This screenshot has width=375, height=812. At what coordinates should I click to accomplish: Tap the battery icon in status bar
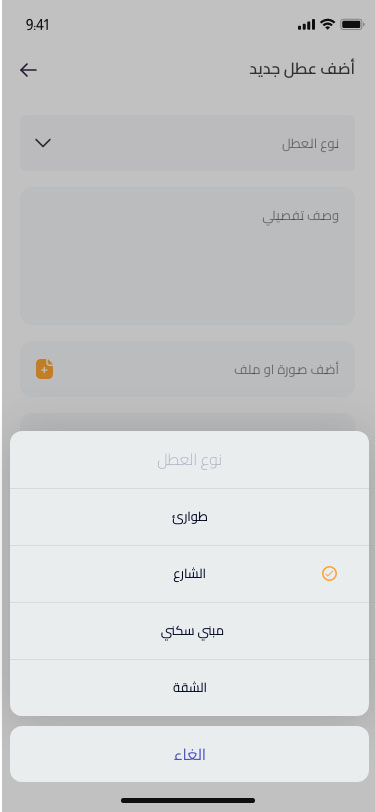pyautogui.click(x=352, y=24)
